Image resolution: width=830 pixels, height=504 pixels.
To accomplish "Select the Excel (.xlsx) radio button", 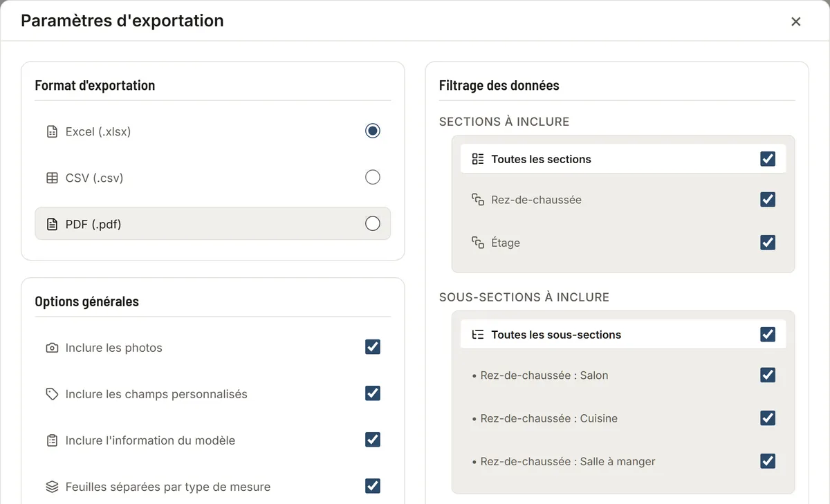I will pyautogui.click(x=373, y=131).
